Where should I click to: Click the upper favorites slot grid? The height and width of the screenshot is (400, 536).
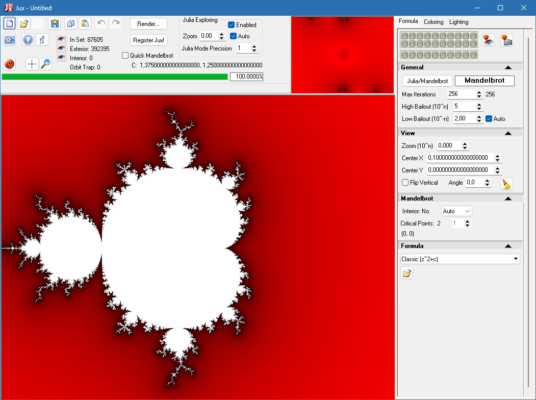pyautogui.click(x=439, y=39)
